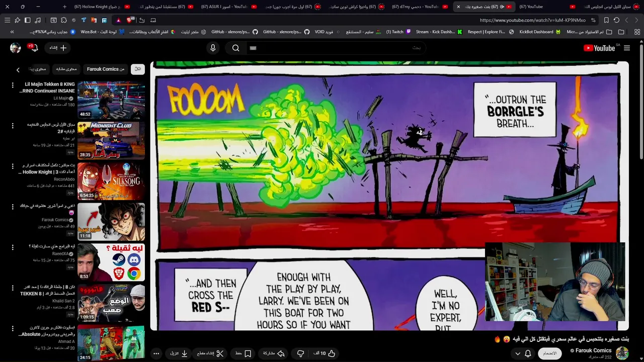Open the browser main menu (hamburger icon)
Screen dimensions: 644x362
(7, 20)
